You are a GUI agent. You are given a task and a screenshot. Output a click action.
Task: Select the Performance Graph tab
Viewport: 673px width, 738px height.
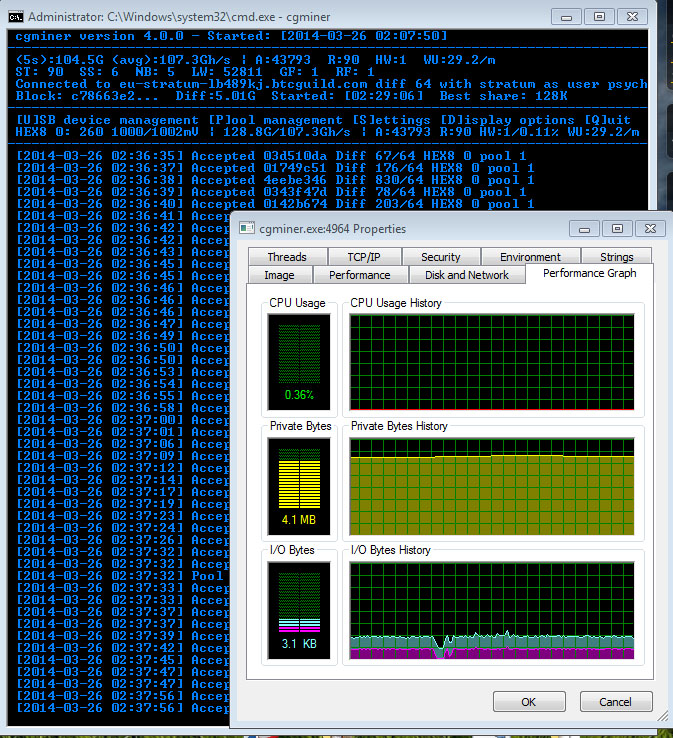589,273
